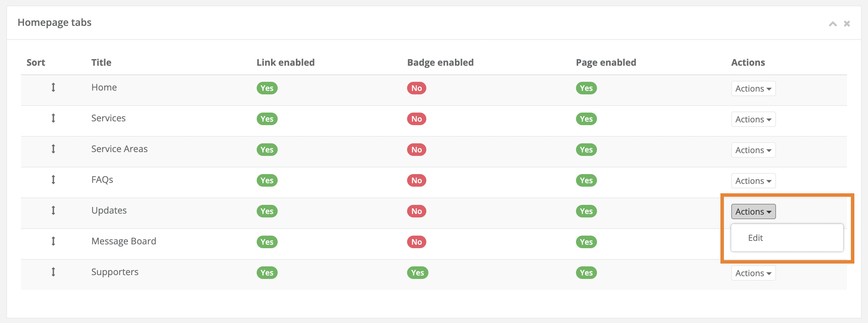Open the Actions dropdown for Supporters
The height and width of the screenshot is (323, 868).
[x=753, y=273]
